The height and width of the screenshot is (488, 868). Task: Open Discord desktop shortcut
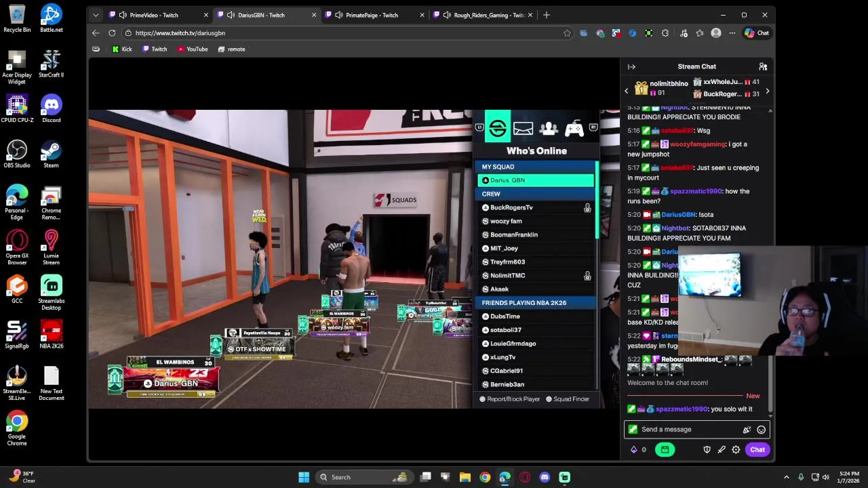point(51,108)
